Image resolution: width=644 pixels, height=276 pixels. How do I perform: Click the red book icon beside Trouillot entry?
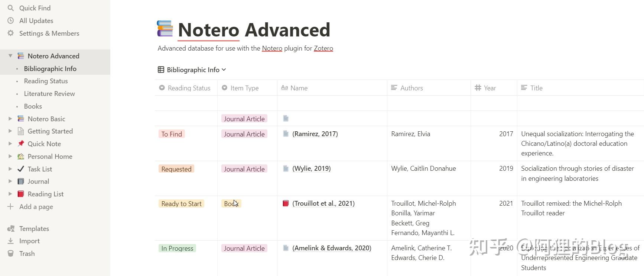point(286,203)
